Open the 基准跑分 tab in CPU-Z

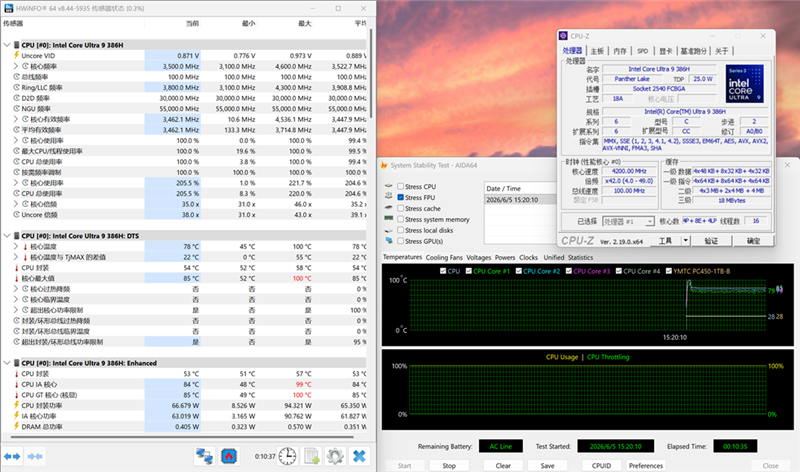point(693,51)
